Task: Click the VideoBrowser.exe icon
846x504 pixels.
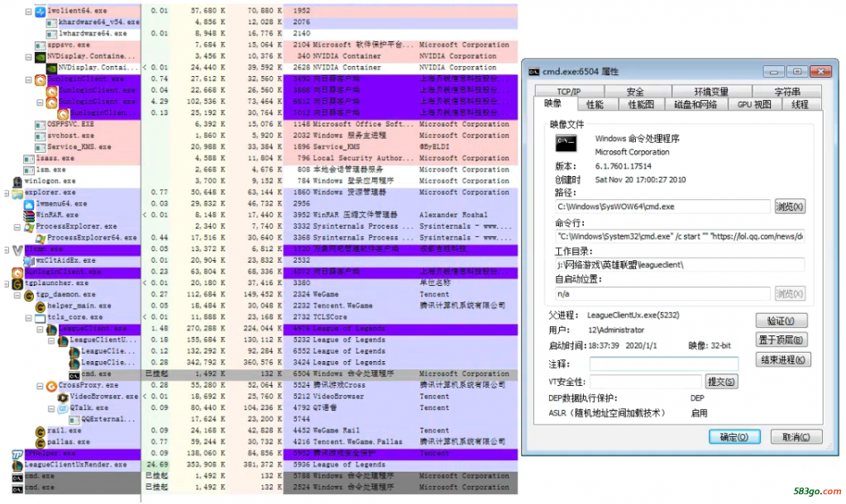Action: tap(63, 397)
